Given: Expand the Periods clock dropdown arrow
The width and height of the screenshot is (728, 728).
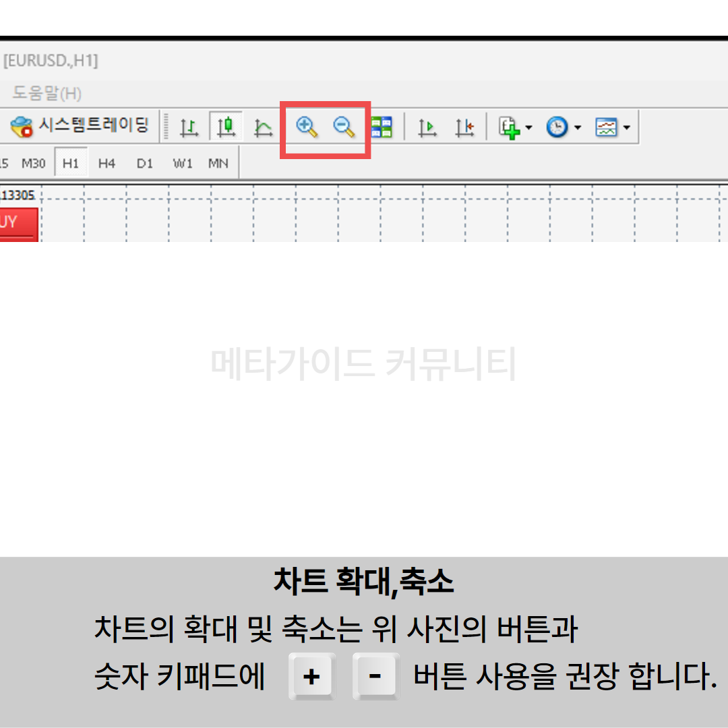Looking at the screenshot, I should (x=578, y=127).
